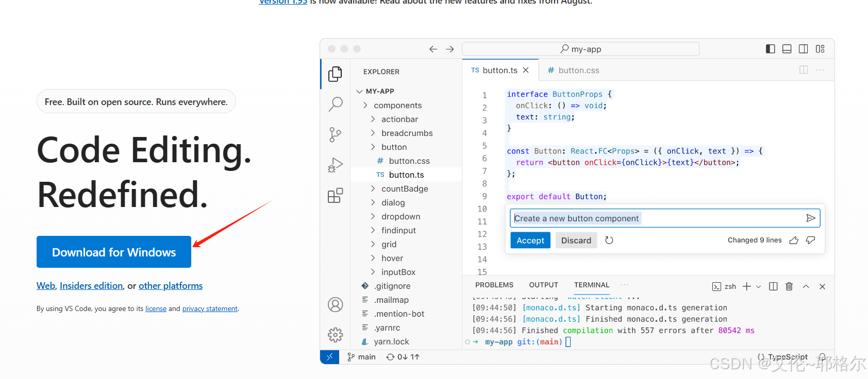Open editor more actions ellipsis
This screenshot has height=379, width=868.
(820, 70)
